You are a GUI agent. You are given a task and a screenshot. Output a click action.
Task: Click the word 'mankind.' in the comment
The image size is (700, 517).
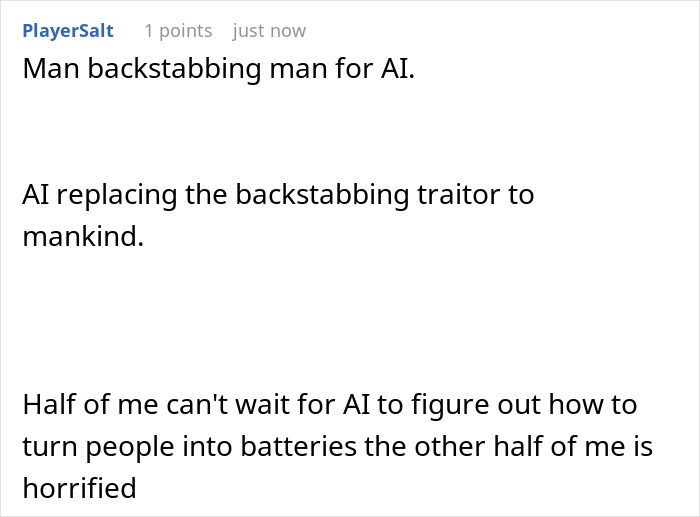pyautogui.click(x=82, y=240)
